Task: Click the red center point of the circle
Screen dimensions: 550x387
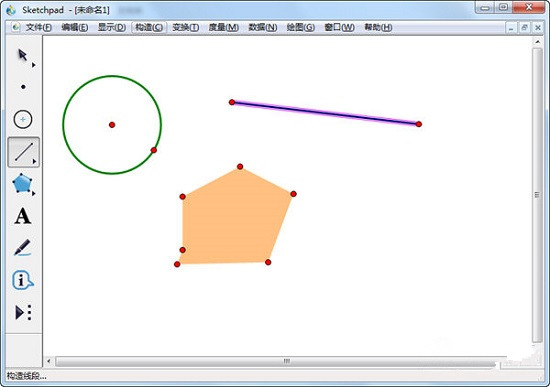Action: (112, 125)
